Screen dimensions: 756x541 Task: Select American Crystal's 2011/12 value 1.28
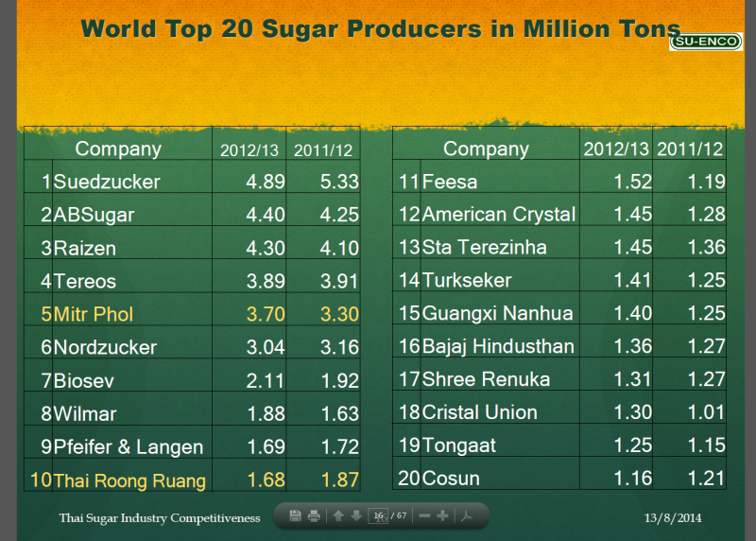pos(706,215)
